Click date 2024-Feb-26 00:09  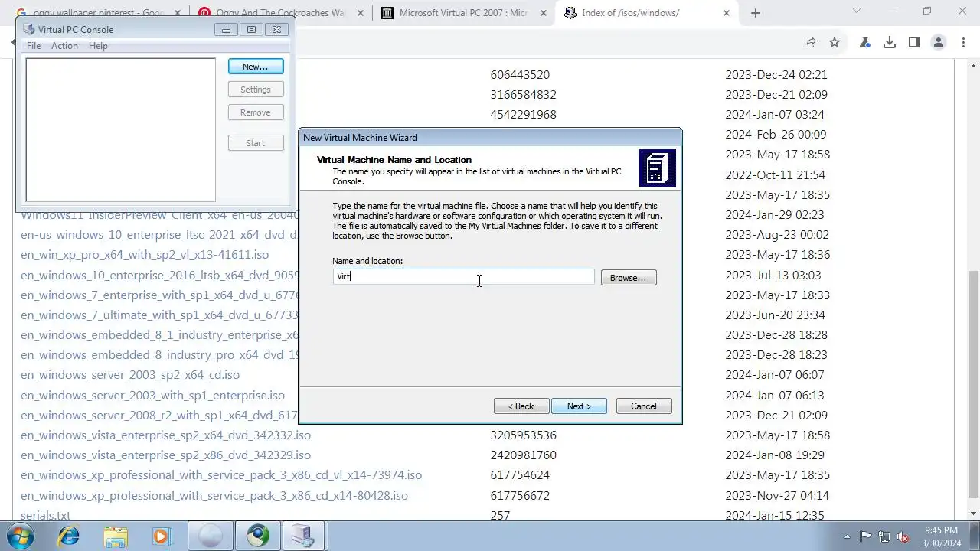tap(776, 135)
